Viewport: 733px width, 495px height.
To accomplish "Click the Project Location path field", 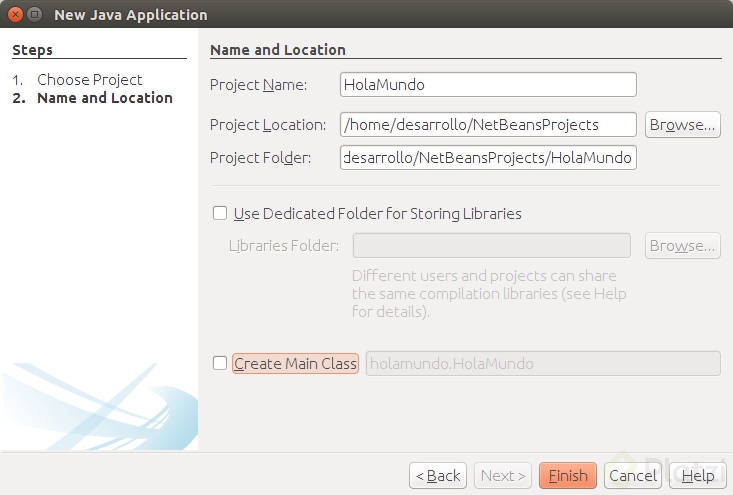I will [x=488, y=124].
